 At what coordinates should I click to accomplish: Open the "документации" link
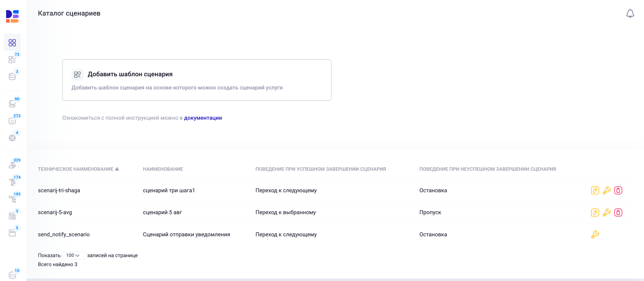(203, 117)
